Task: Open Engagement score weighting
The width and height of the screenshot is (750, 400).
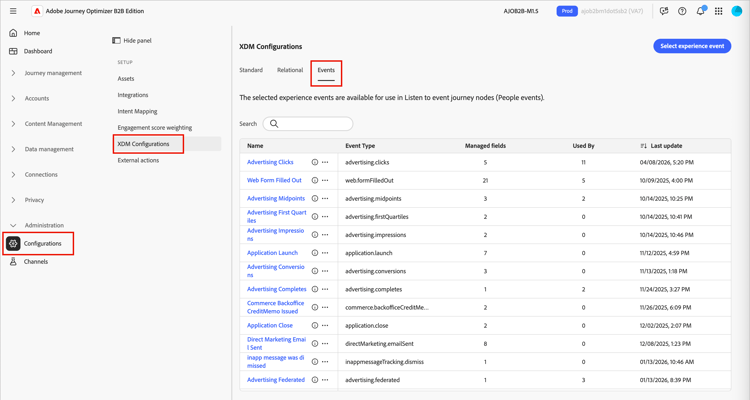Action: (155, 128)
